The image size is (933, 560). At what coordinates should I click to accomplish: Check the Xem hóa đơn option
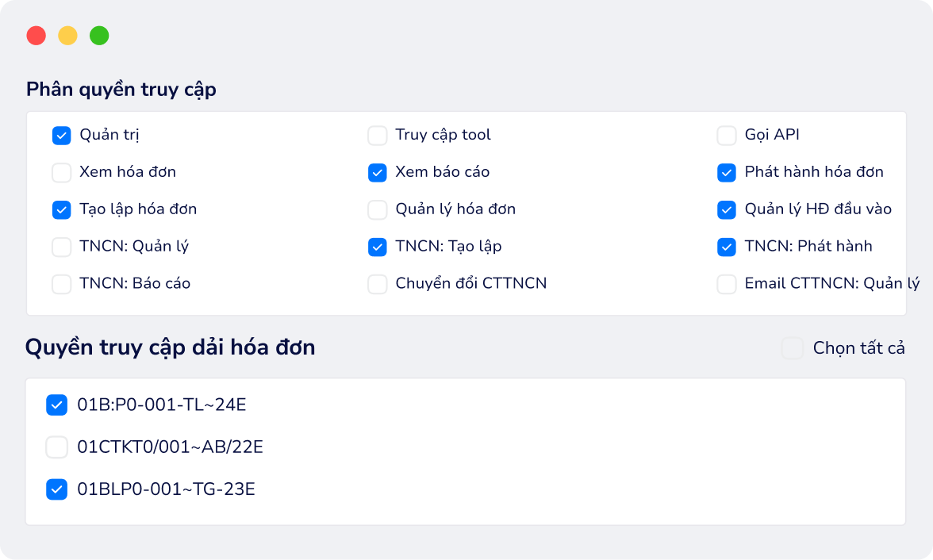pos(61,173)
